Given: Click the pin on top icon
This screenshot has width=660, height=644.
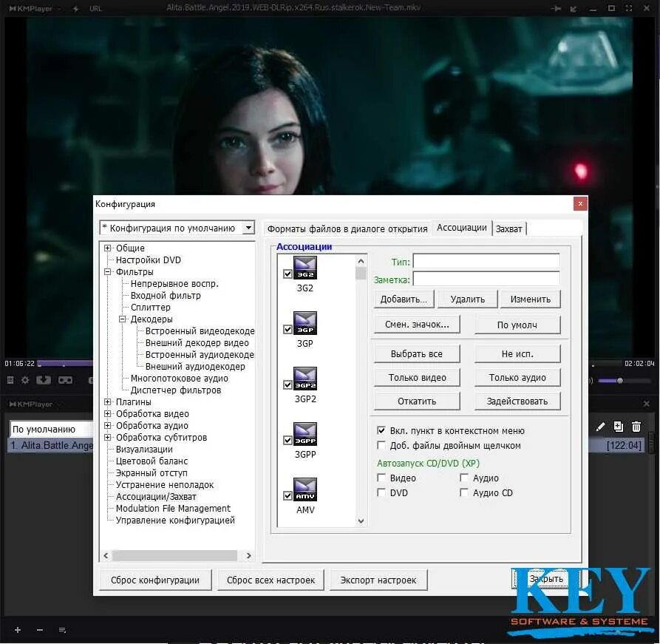Looking at the screenshot, I should coord(556,8).
